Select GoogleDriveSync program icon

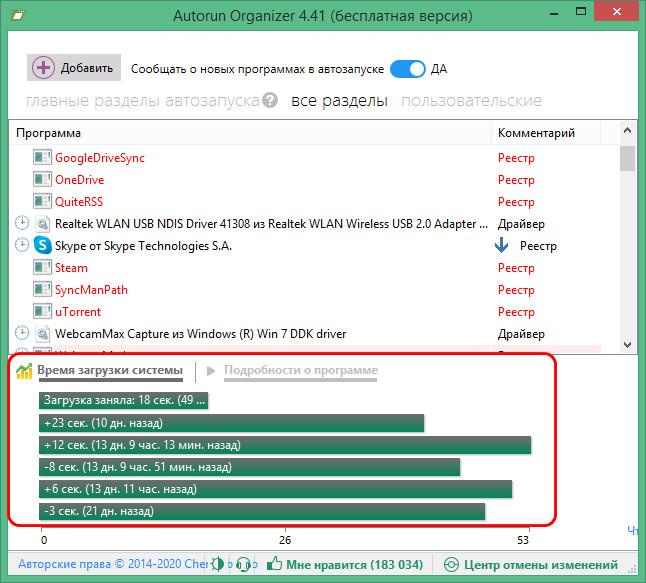42,157
